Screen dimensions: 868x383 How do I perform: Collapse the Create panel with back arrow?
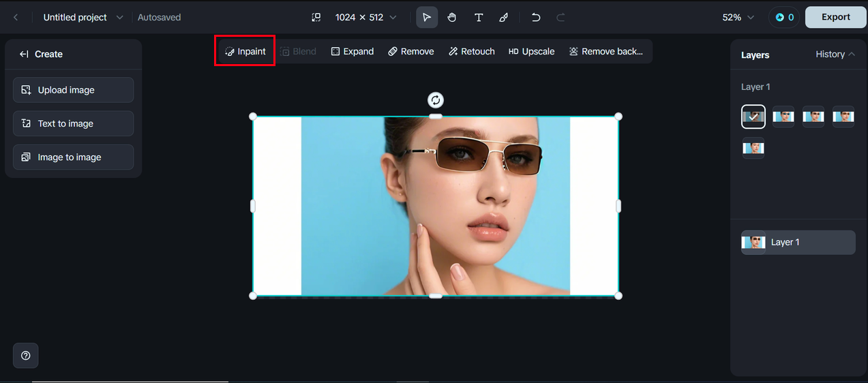[24, 54]
